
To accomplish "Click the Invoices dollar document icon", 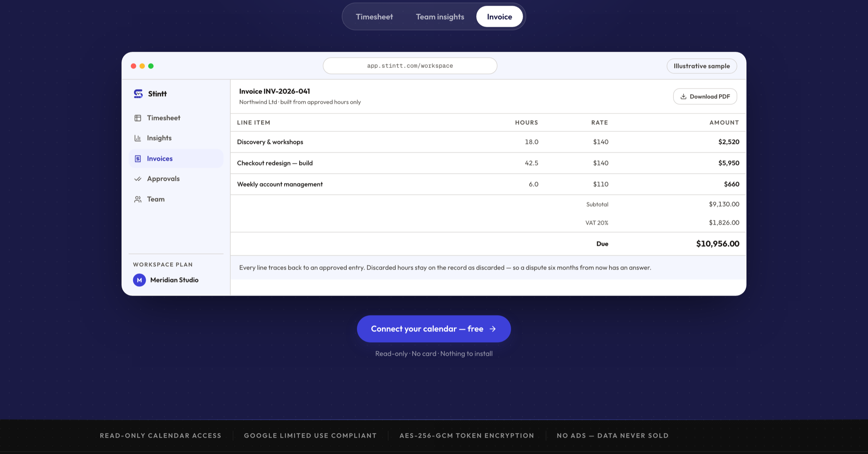I will (x=138, y=159).
